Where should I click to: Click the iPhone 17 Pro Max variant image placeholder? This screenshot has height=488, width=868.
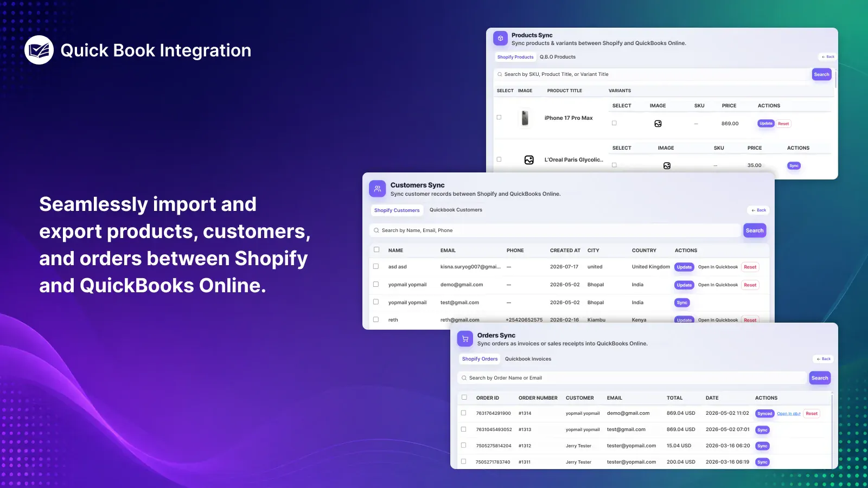click(x=658, y=124)
